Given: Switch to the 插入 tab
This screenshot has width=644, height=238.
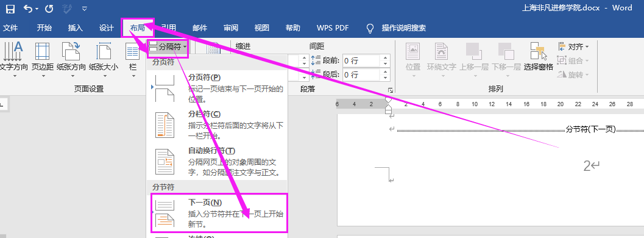Looking at the screenshot, I should 75,28.
